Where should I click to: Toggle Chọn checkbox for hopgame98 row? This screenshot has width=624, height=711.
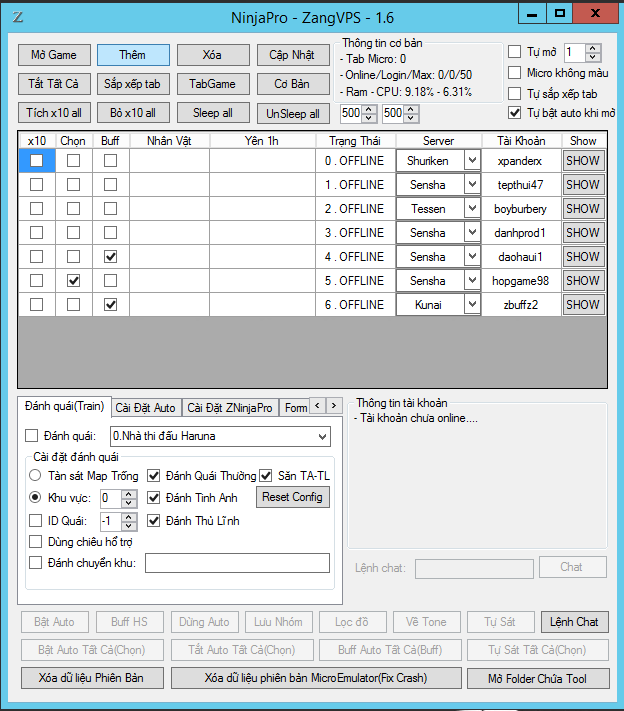73,281
